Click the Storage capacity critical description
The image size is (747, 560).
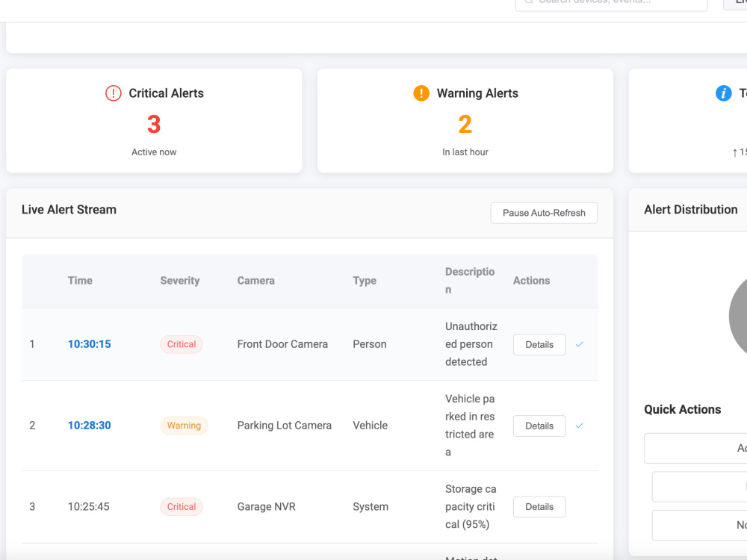pyautogui.click(x=471, y=507)
